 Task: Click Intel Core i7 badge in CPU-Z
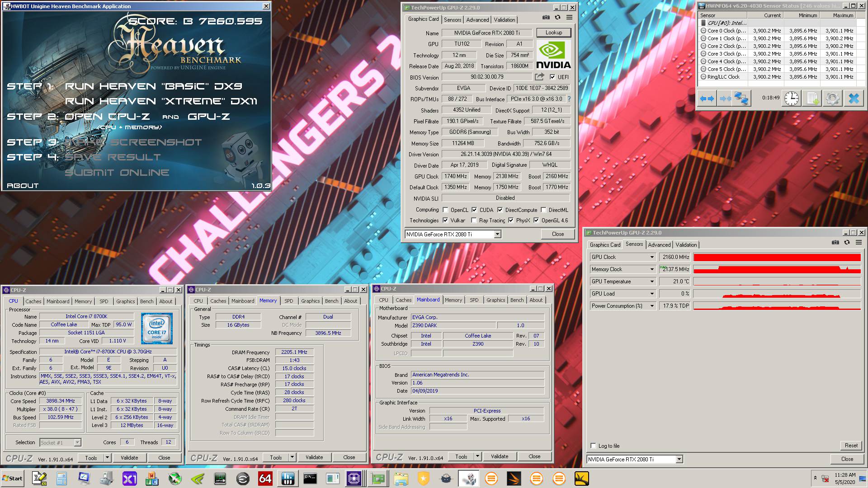click(157, 328)
